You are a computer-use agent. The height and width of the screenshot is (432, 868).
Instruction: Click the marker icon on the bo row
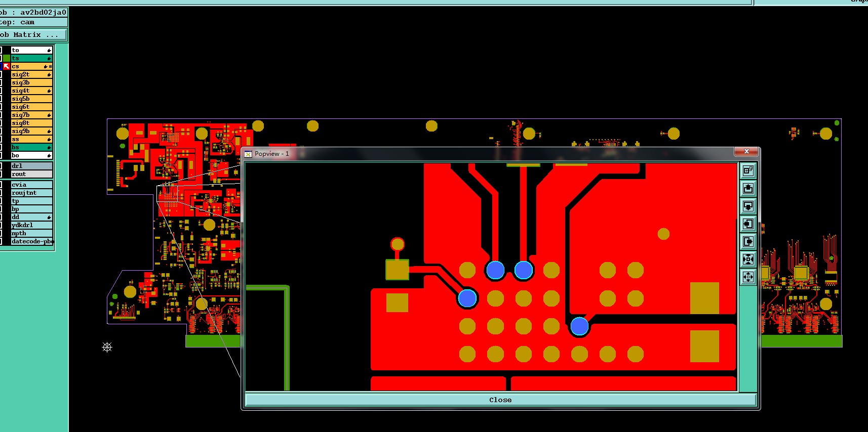49,155
